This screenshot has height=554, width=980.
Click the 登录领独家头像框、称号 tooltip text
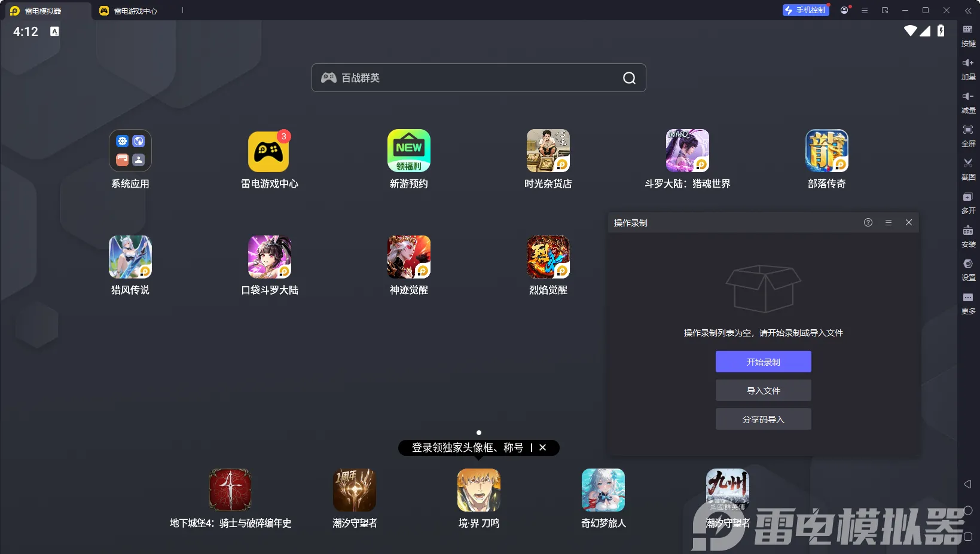coord(468,448)
